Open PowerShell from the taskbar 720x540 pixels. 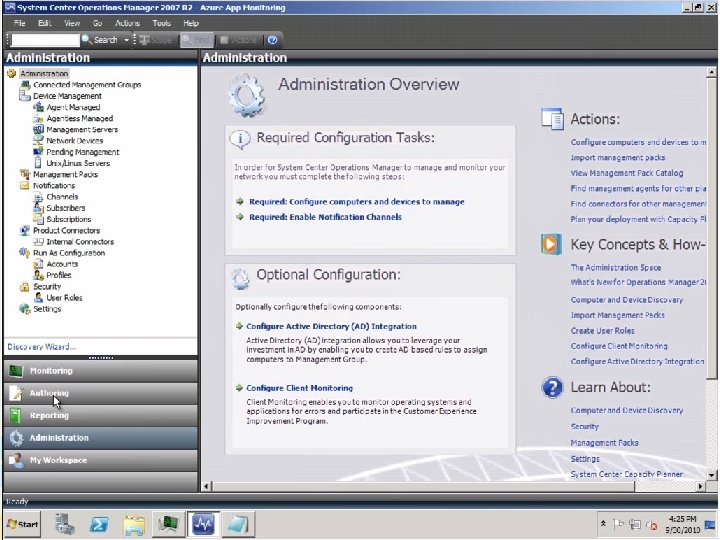pyautogui.click(x=99, y=524)
